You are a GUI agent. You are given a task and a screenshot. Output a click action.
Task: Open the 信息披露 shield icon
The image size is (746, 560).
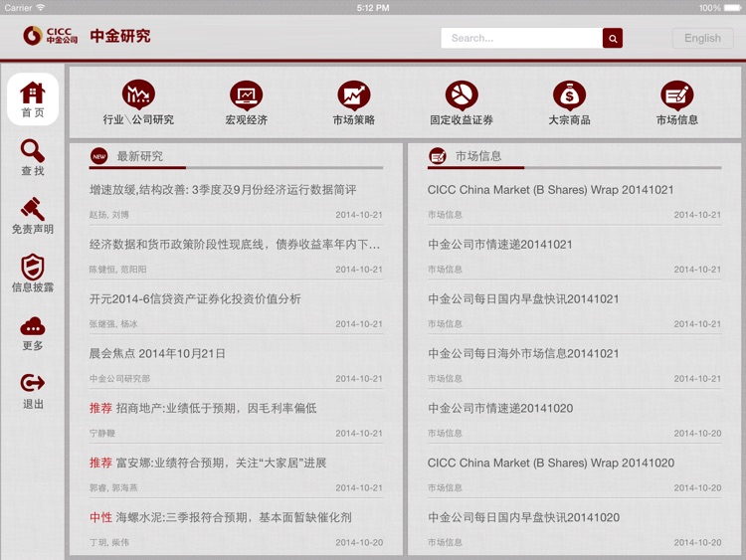(33, 267)
